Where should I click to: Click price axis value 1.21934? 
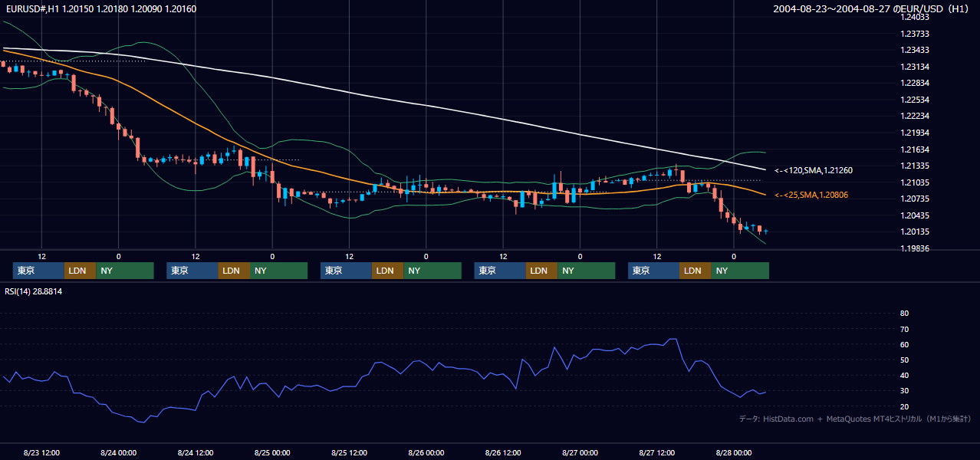click(x=914, y=133)
